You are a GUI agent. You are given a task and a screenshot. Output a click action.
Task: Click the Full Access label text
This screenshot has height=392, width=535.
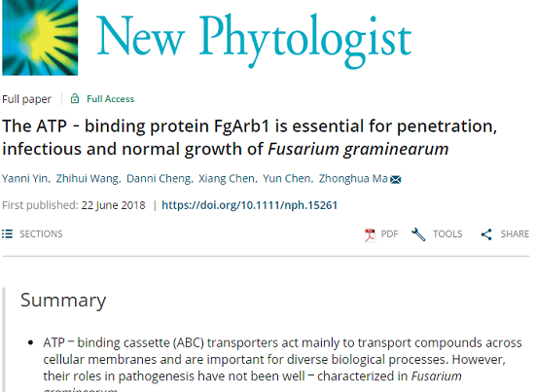click(x=110, y=99)
